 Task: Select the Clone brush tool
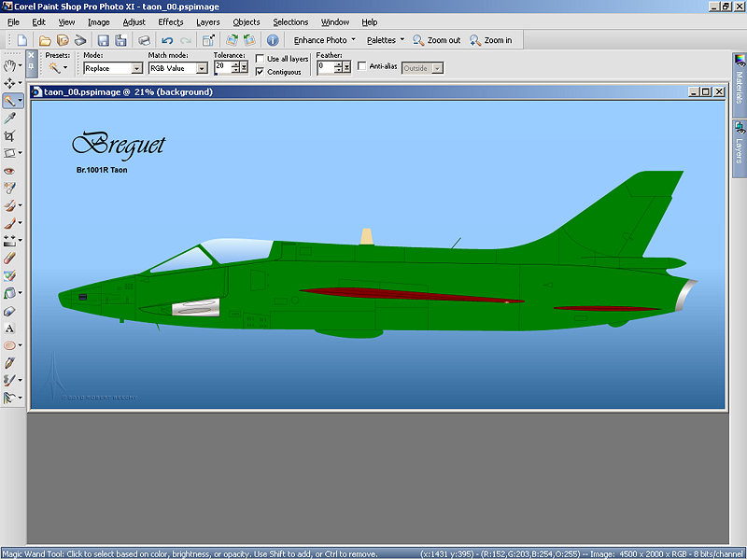click(9, 205)
